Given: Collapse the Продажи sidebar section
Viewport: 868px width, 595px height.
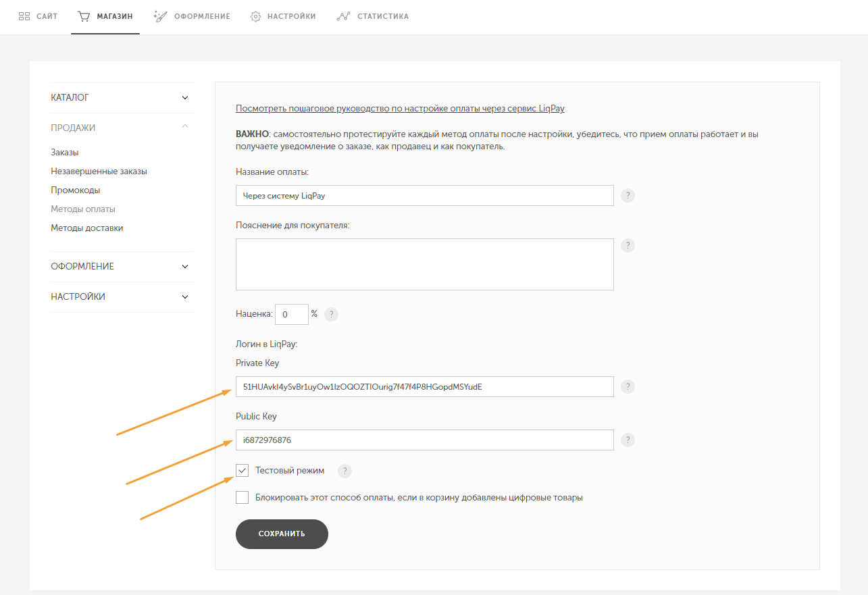Looking at the screenshot, I should tap(122, 128).
